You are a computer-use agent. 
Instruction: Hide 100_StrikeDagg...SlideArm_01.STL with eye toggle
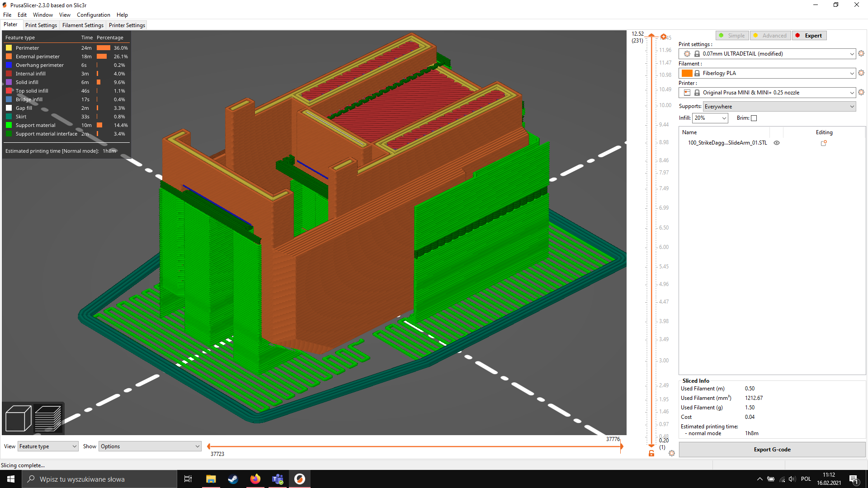pyautogui.click(x=777, y=142)
